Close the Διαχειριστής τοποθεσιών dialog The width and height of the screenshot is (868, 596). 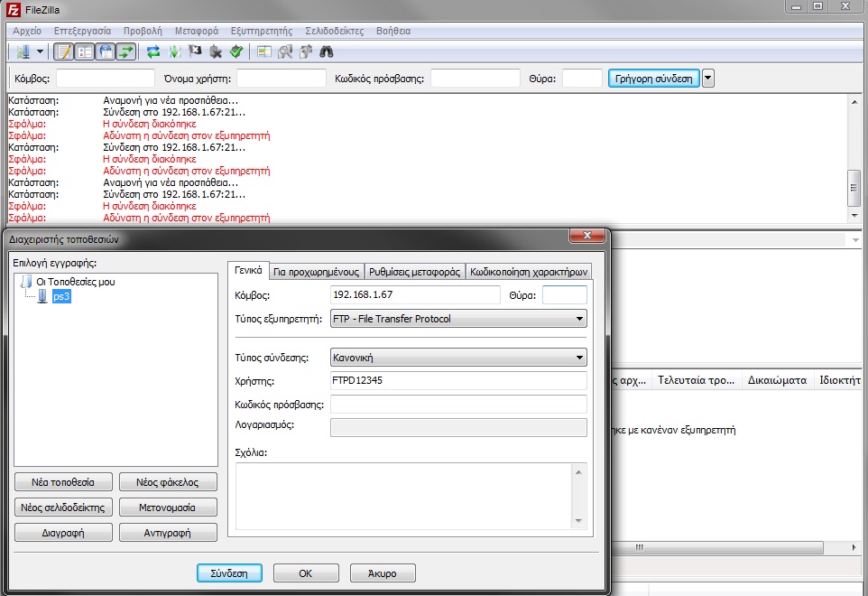click(586, 236)
